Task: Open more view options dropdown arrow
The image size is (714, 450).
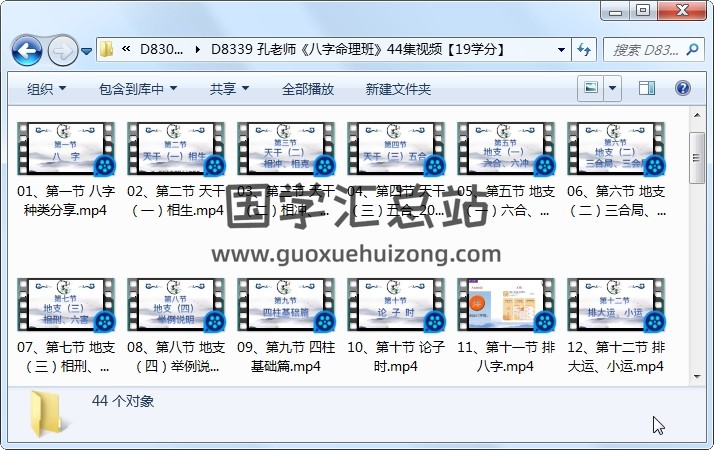Action: (612, 87)
